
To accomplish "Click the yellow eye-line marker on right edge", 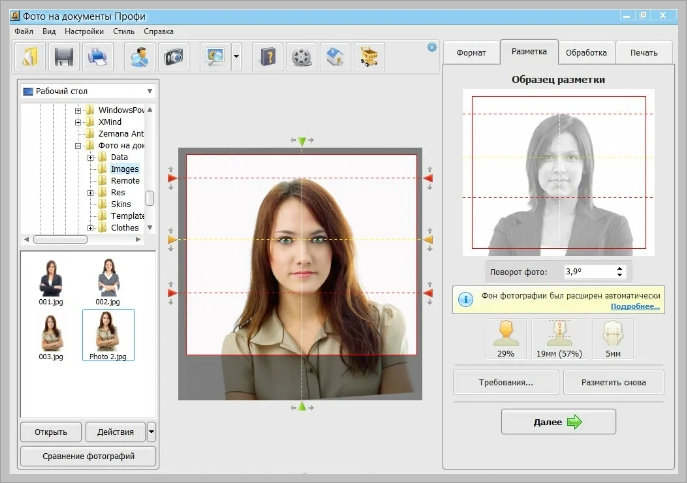I will coord(428,240).
